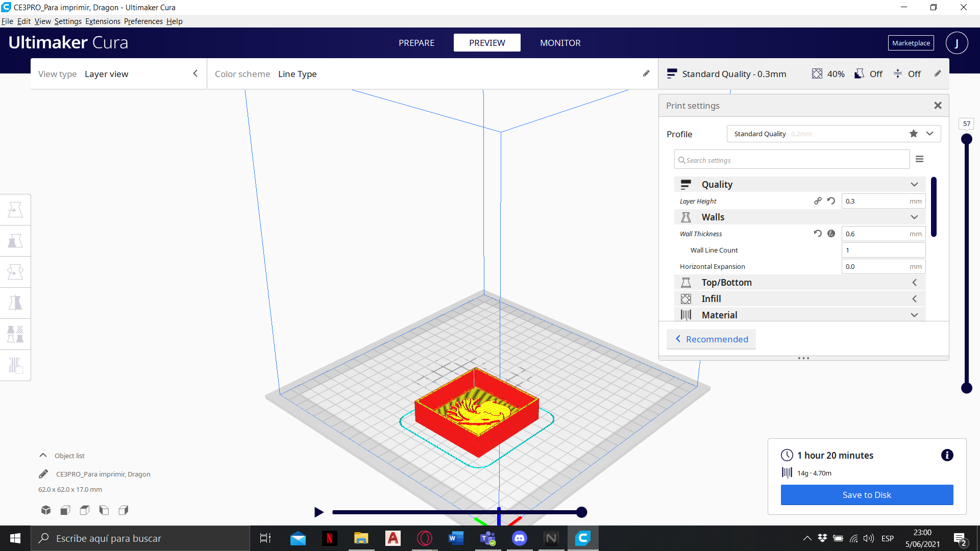Open the Per Model Settings tool

(15, 334)
